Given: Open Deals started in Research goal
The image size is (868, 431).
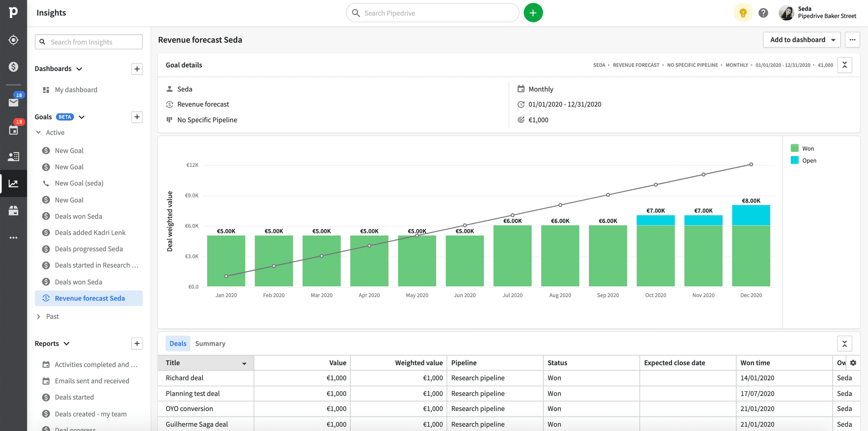Looking at the screenshot, I should 97,265.
